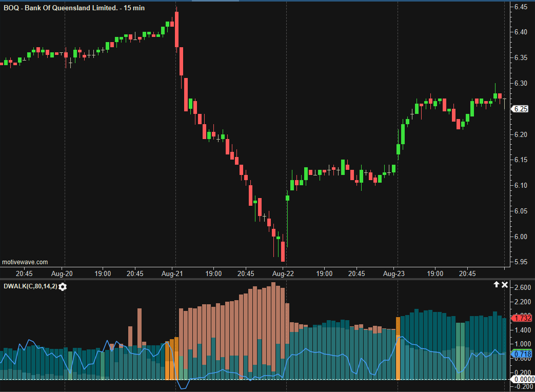This screenshot has height=392, width=535.
Task: Open DWALK indicator settings gear
Action: 63,287
